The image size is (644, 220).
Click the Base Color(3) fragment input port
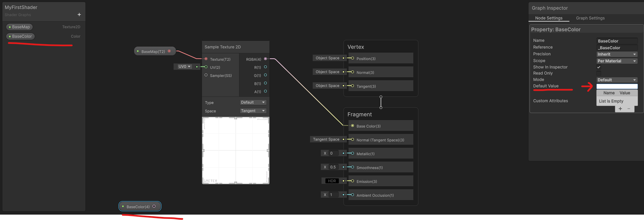353,126
